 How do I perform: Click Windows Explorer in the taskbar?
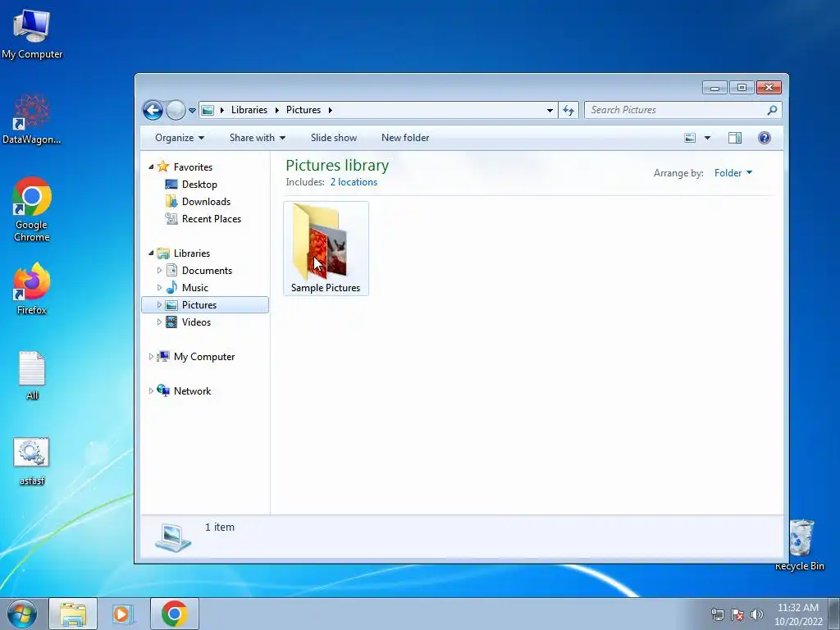click(73, 614)
